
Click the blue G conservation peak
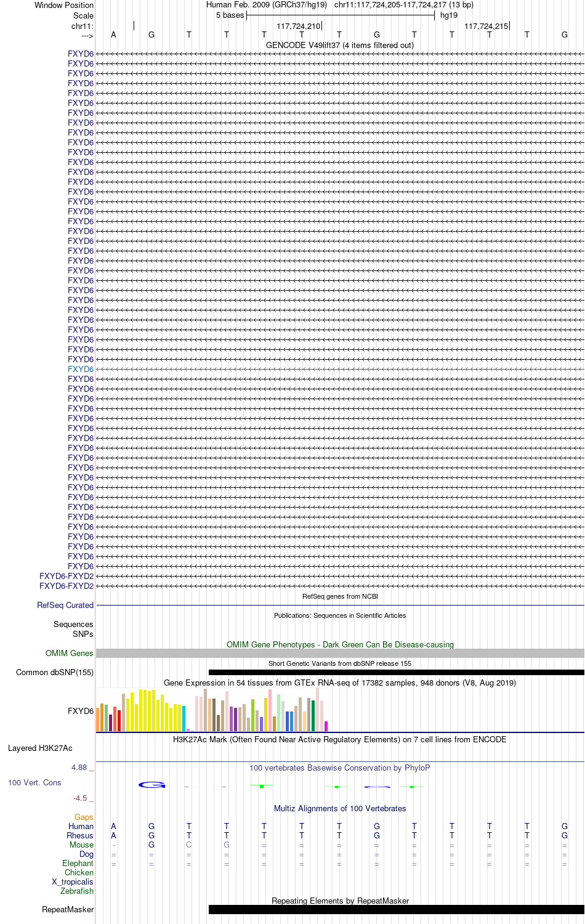tap(152, 785)
